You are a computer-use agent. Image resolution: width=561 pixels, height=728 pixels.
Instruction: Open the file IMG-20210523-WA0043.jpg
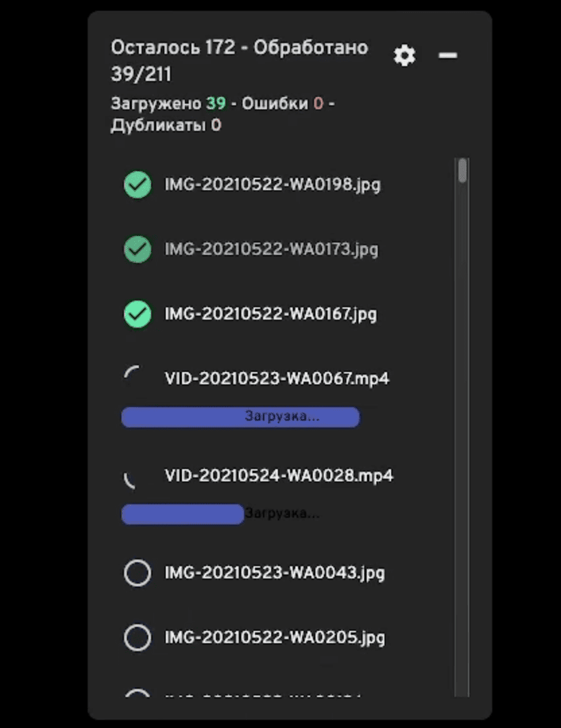coord(274,573)
